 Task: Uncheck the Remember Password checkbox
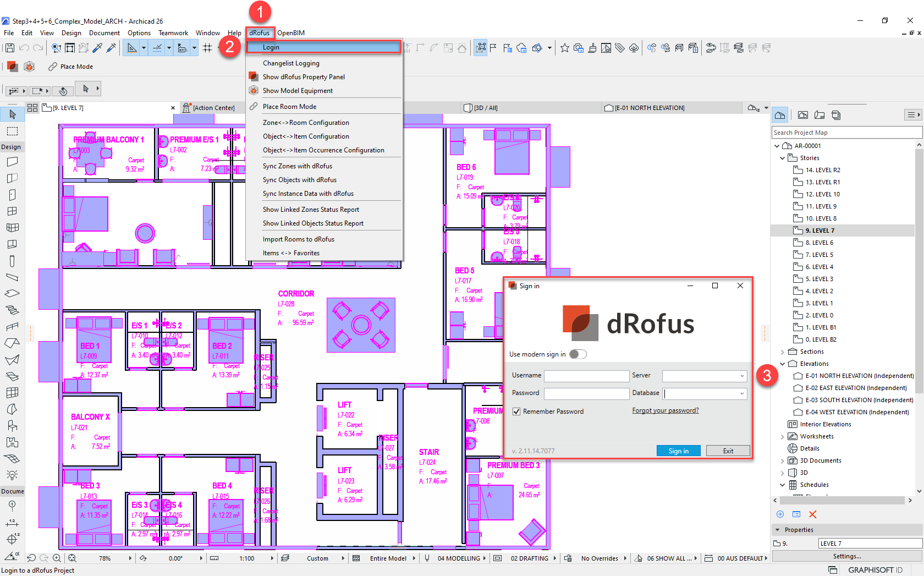tap(516, 411)
